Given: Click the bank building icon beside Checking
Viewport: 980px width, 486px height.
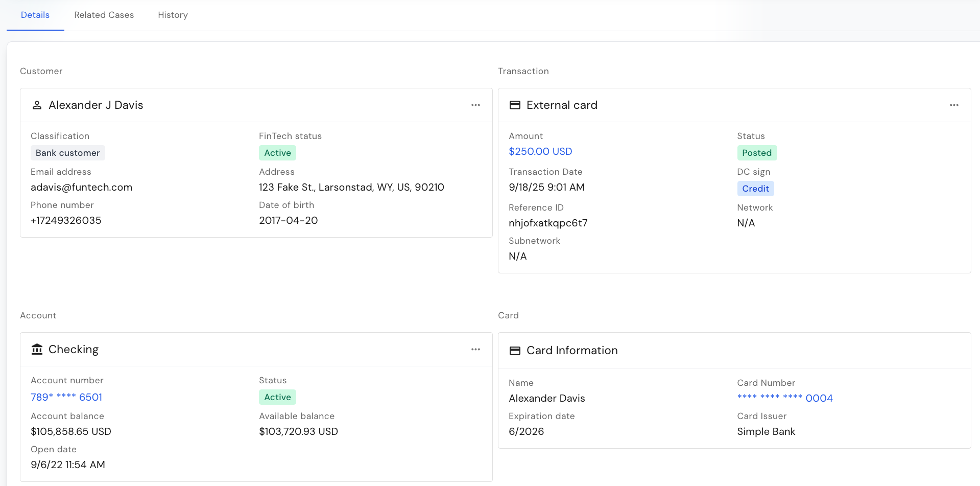Looking at the screenshot, I should point(37,350).
